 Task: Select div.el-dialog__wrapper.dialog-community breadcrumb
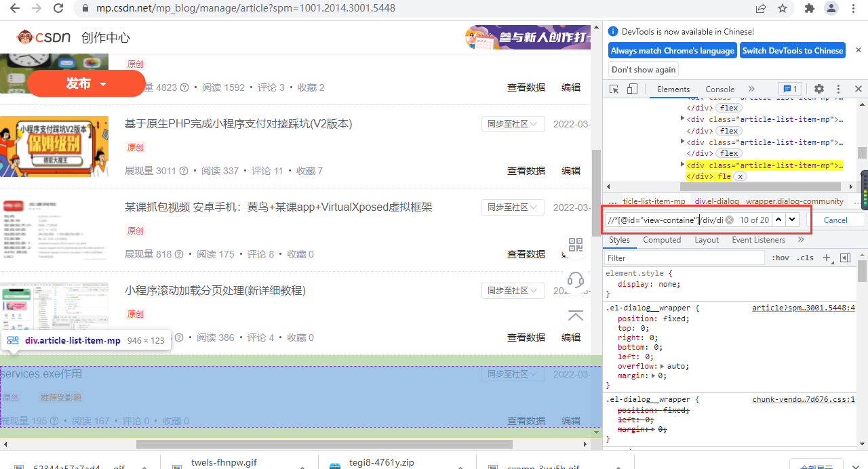(x=769, y=201)
